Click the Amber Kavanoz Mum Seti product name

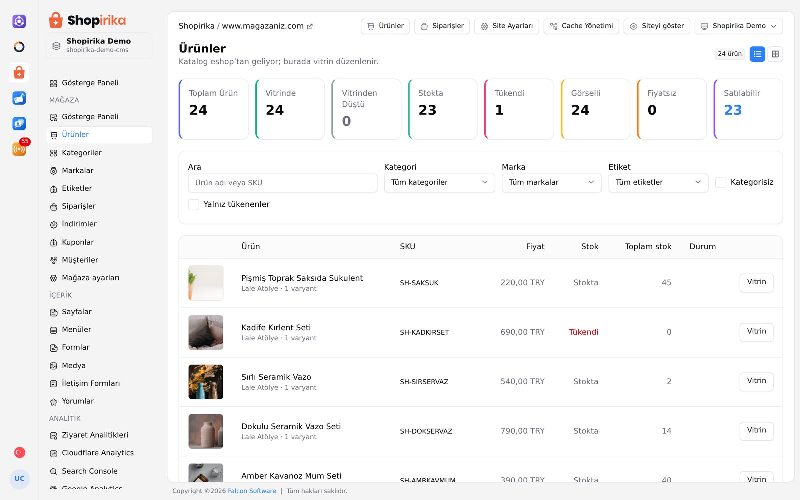(x=291, y=476)
